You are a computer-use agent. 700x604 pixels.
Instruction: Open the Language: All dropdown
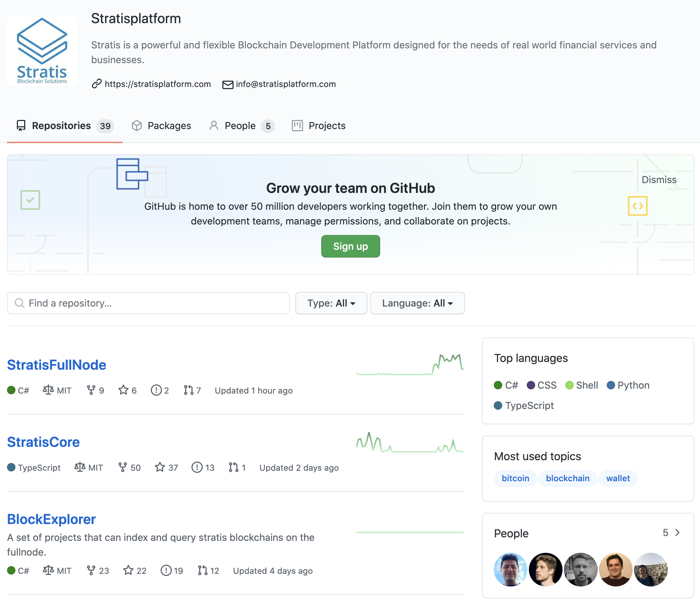(417, 303)
